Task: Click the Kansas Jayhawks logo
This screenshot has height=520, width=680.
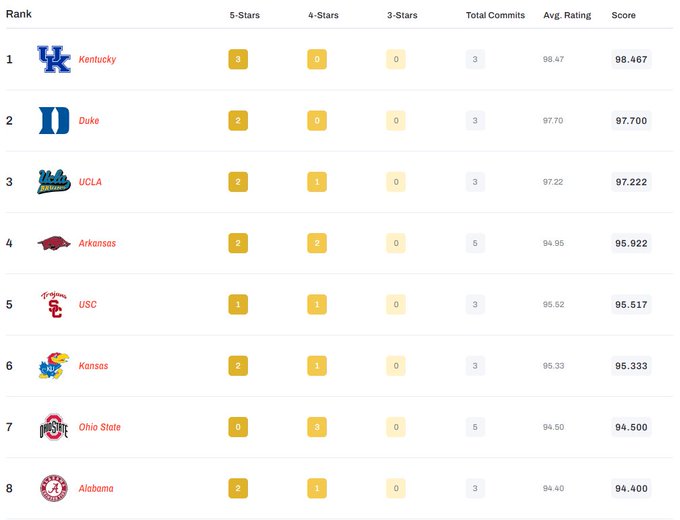Action: click(x=54, y=366)
